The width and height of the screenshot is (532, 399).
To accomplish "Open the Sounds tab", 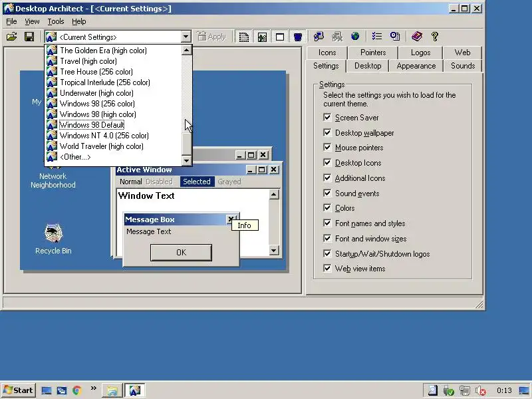I will 463,66.
